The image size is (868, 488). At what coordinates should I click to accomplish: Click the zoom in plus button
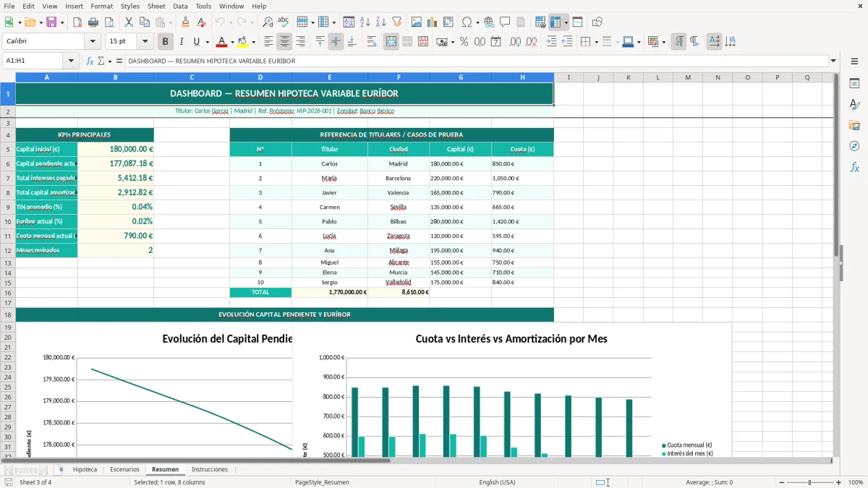click(x=839, y=482)
